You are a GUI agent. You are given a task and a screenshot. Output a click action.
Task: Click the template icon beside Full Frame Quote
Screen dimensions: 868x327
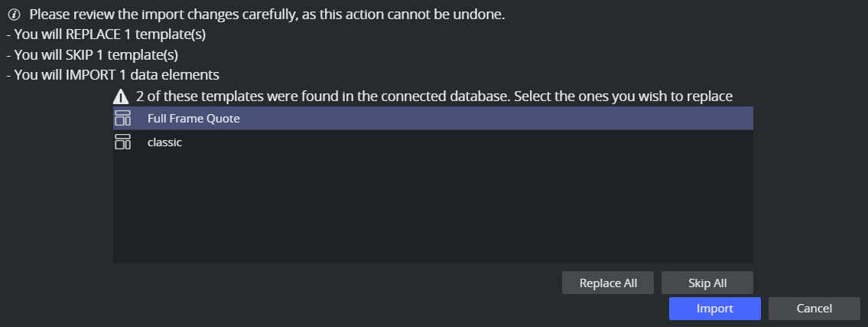122,119
